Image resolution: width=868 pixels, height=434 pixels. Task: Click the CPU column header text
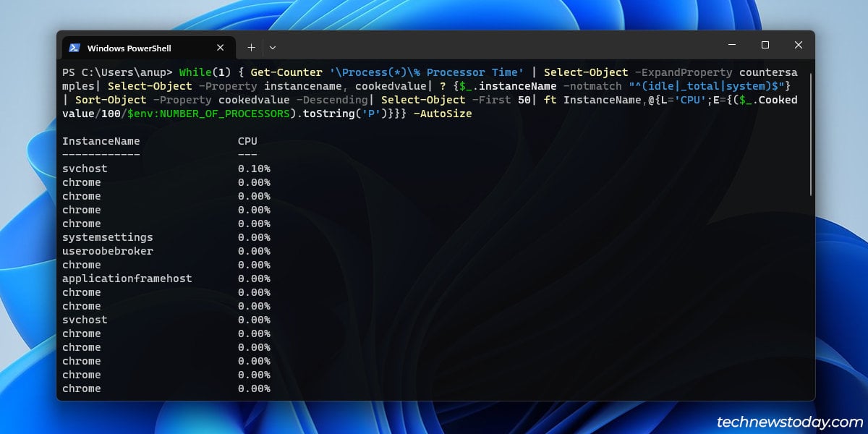coord(247,141)
